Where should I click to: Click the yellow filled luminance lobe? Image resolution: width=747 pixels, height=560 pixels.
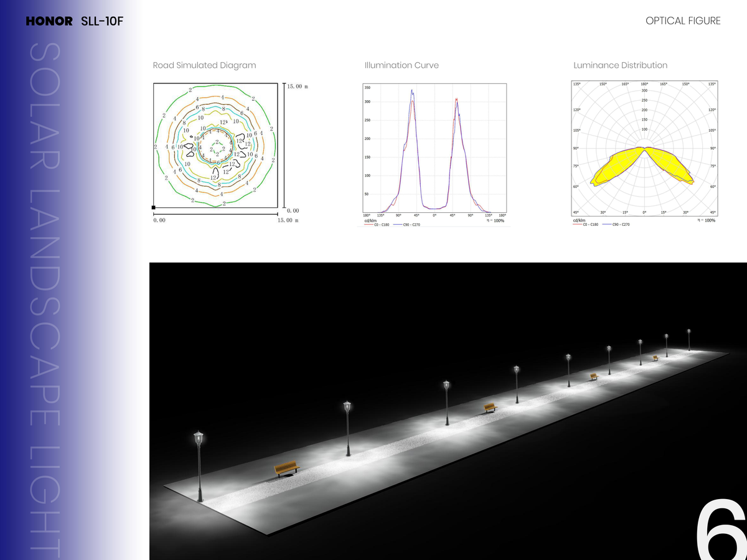pos(644,166)
